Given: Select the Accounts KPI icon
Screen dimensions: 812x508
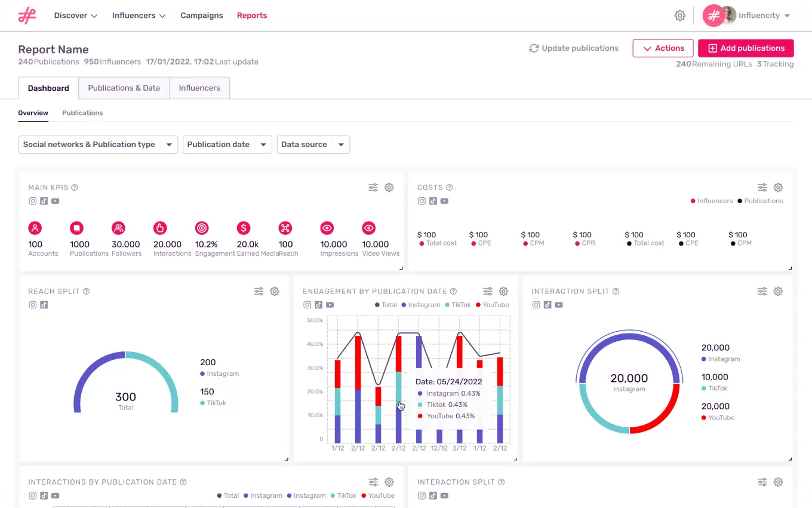Looking at the screenshot, I should (x=35, y=228).
